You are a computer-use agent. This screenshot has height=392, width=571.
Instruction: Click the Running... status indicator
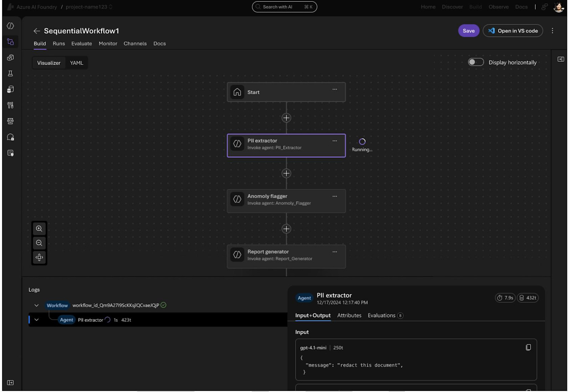362,145
